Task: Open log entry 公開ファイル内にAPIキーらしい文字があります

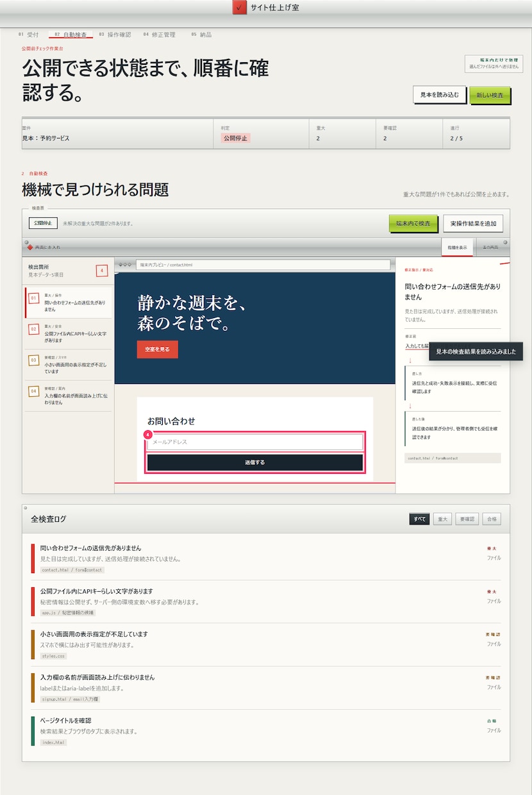Action: click(266, 601)
